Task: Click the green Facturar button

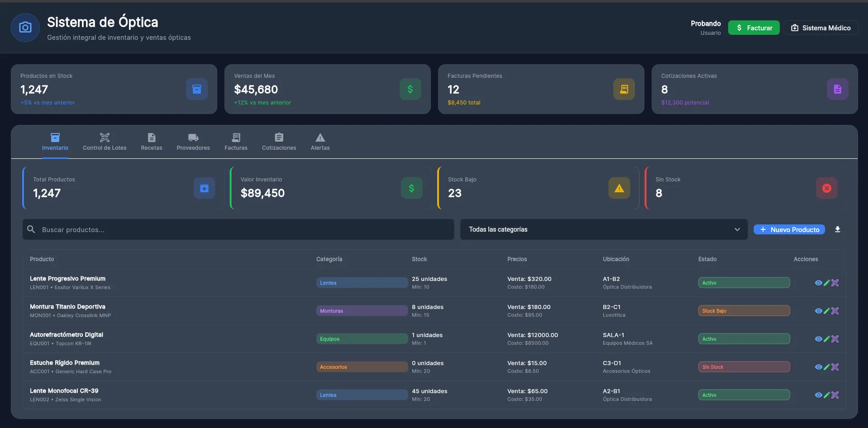Action: tap(754, 28)
